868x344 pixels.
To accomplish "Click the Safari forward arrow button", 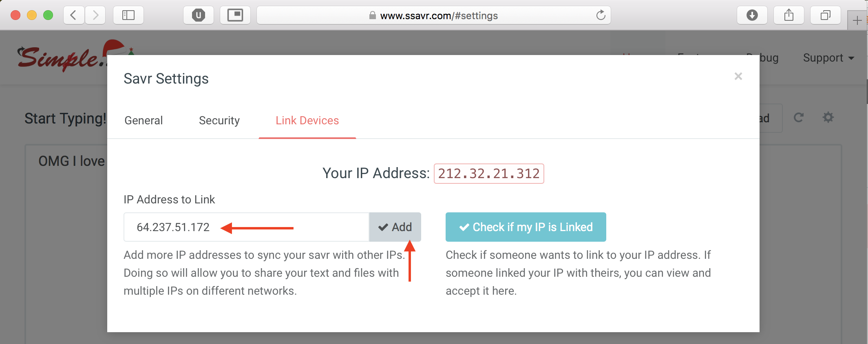I will tap(95, 15).
